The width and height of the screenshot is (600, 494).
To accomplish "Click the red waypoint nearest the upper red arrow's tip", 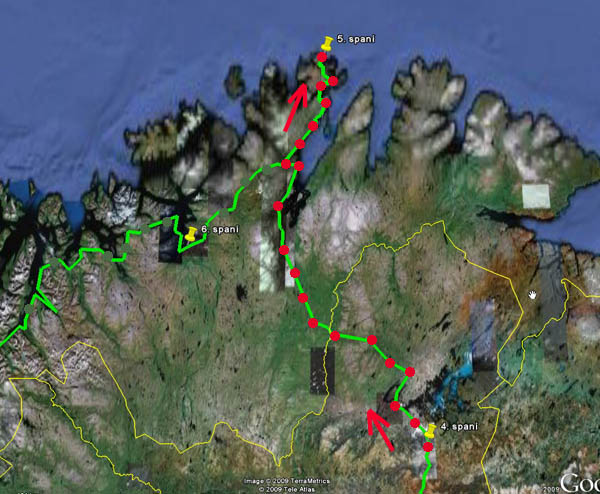I will pos(320,87).
